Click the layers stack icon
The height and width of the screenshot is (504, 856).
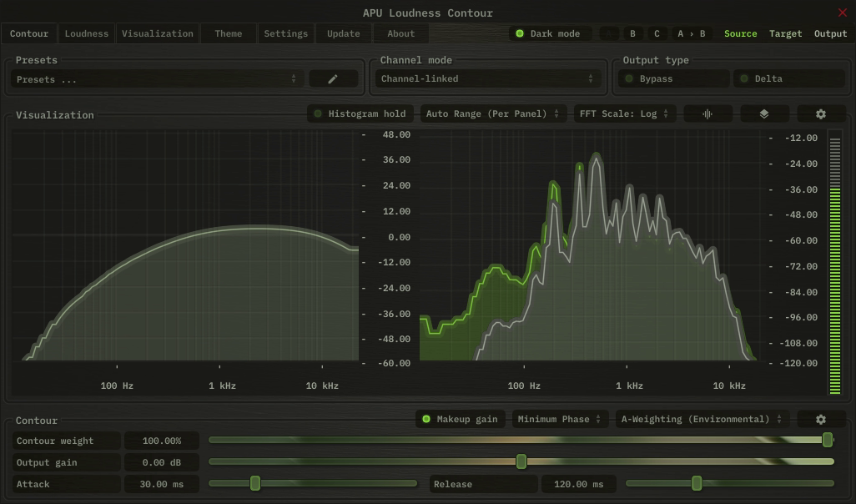pos(764,113)
